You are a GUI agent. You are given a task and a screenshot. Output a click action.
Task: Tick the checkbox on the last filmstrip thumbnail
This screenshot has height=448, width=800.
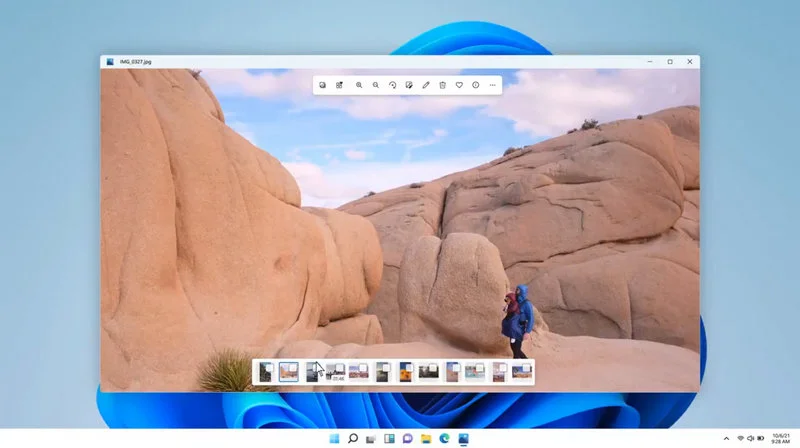coord(526,368)
